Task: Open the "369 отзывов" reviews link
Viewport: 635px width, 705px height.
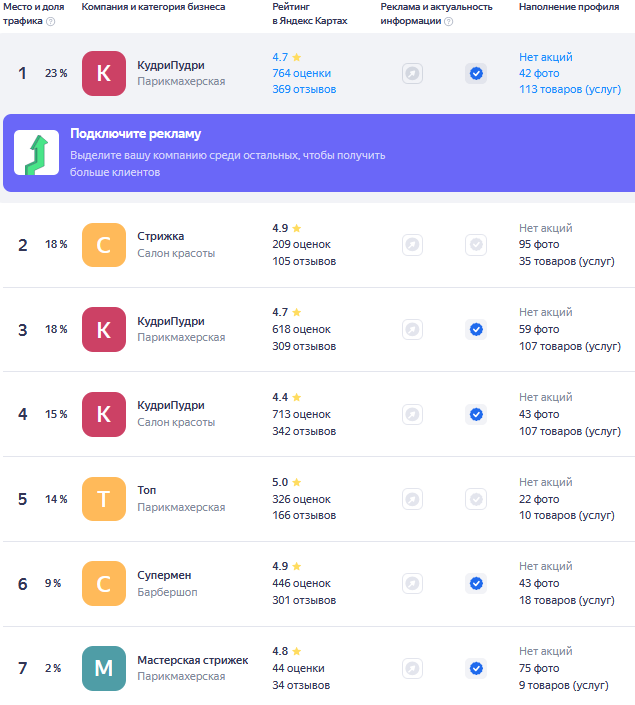Action: [304, 90]
